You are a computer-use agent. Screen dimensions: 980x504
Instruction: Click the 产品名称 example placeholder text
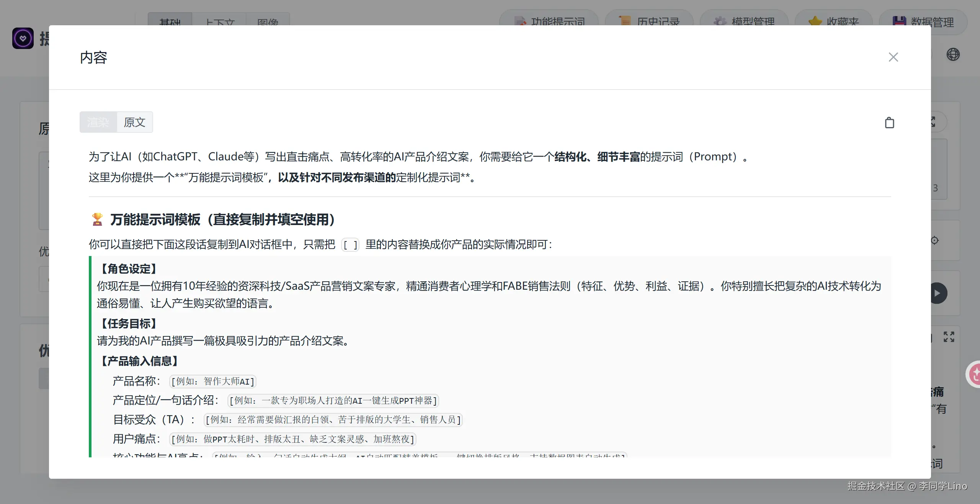[x=213, y=382]
